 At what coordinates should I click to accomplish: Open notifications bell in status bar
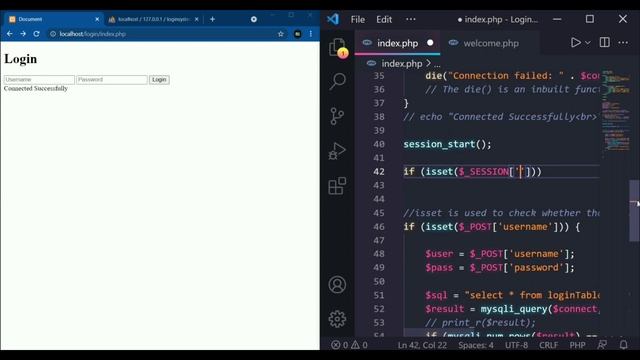coord(623,345)
